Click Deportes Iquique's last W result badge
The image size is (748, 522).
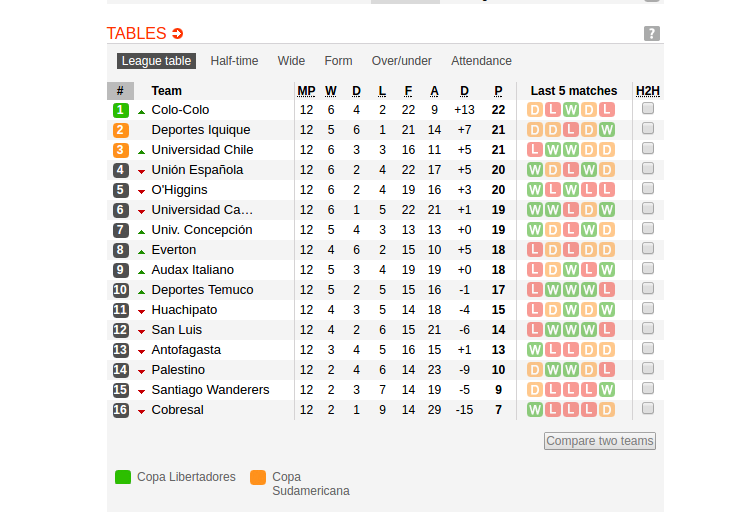[x=607, y=130]
